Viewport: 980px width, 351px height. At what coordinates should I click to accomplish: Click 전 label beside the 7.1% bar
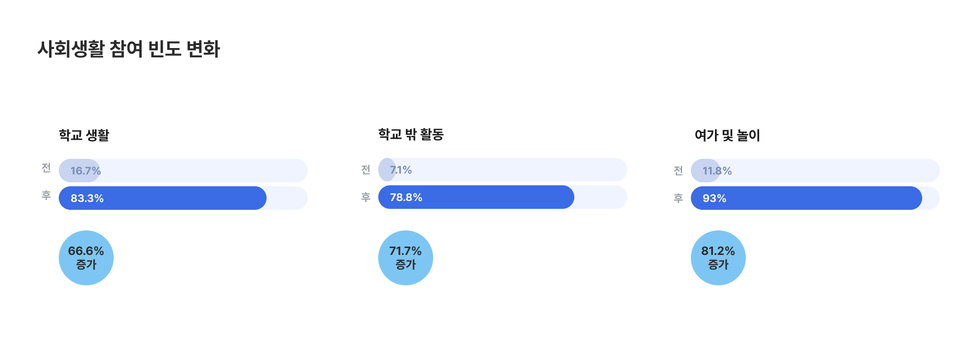click(x=366, y=170)
